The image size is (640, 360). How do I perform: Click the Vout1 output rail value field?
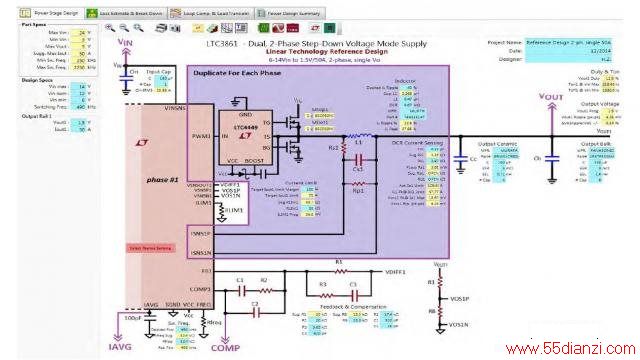tap(78, 122)
